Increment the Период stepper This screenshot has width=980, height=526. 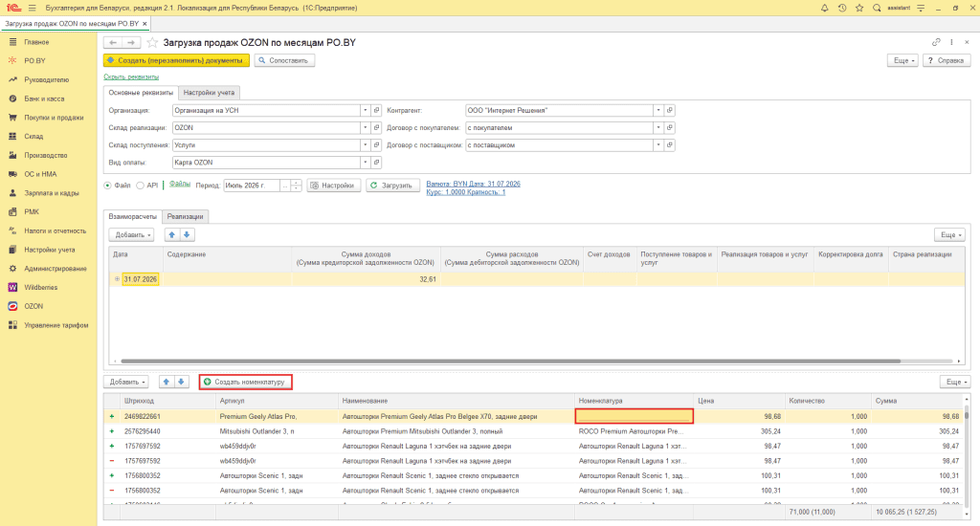pyautogui.click(x=297, y=183)
